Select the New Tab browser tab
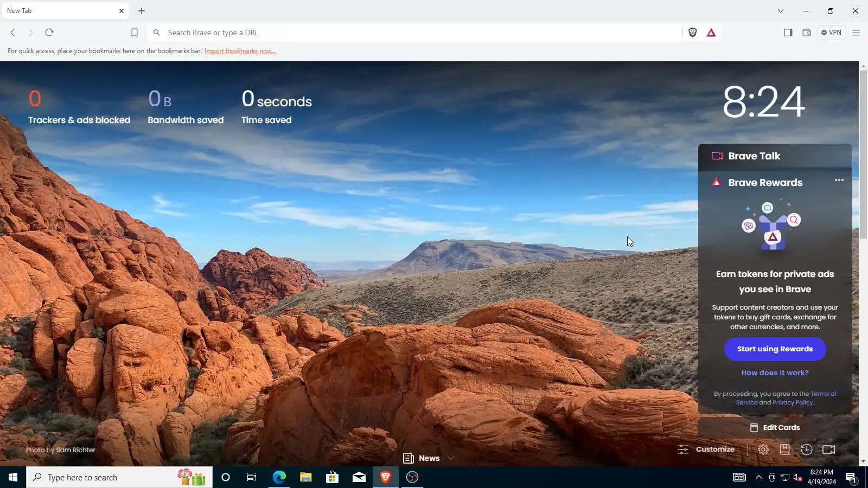This screenshot has width=868, height=488. tap(65, 11)
